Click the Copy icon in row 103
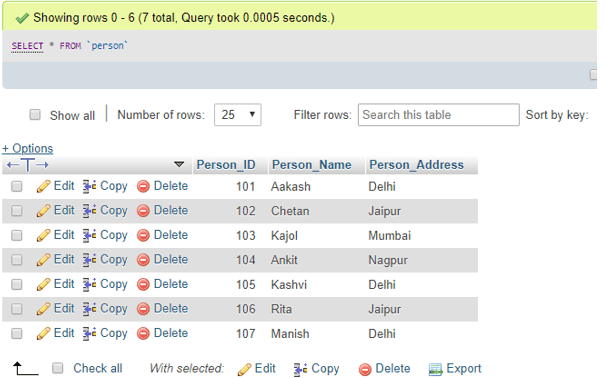The height and width of the screenshot is (378, 605). pyautogui.click(x=90, y=235)
